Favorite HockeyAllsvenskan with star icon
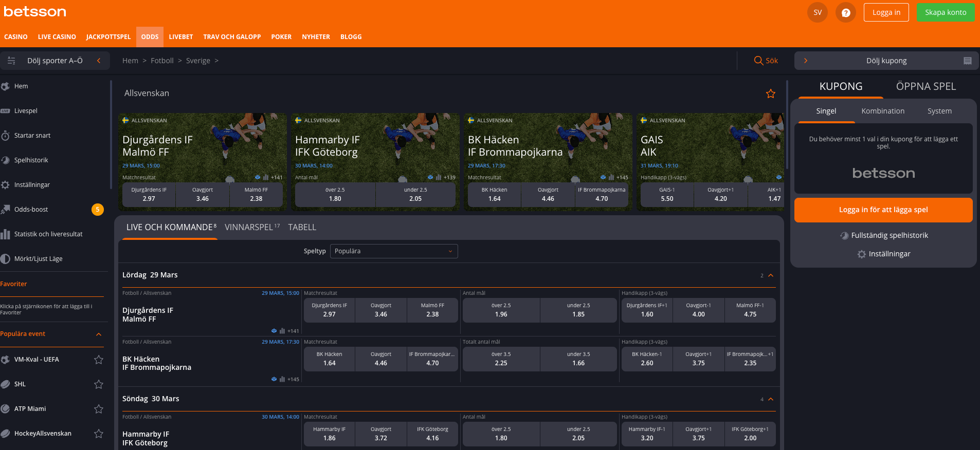Screen dimensions: 980x450 tap(99, 434)
